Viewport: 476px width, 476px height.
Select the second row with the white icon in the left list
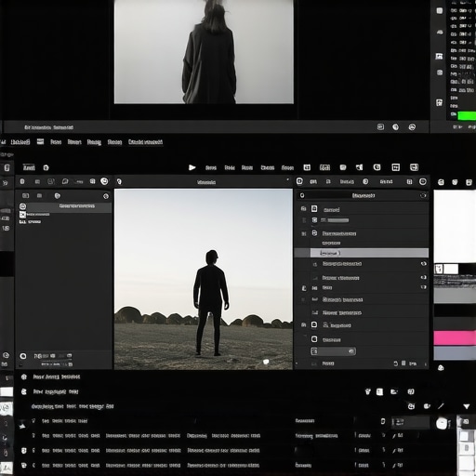point(34,215)
